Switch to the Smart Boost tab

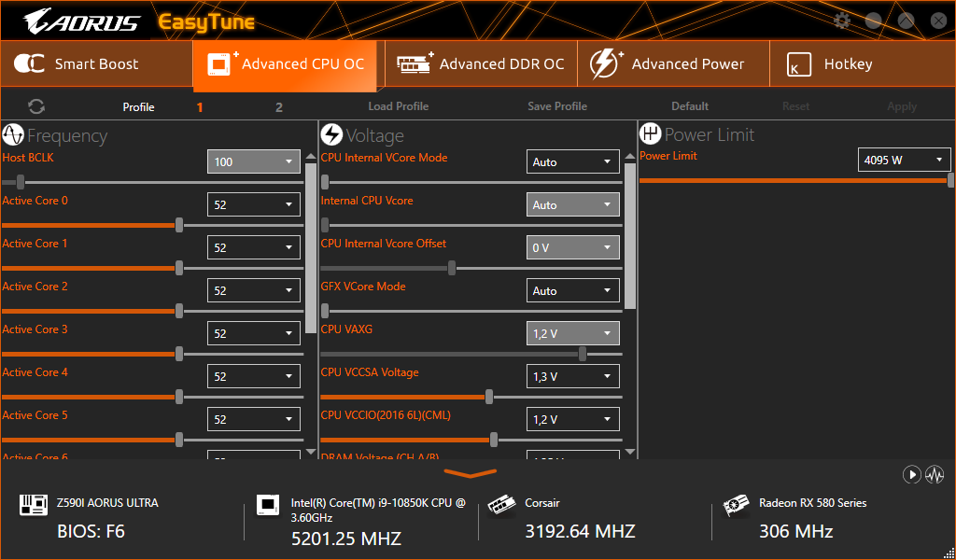click(96, 64)
